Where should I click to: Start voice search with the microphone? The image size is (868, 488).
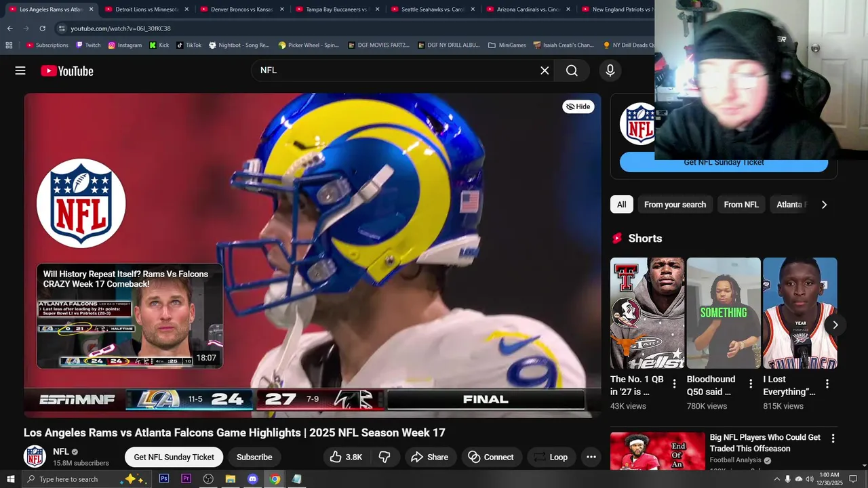[x=610, y=70]
